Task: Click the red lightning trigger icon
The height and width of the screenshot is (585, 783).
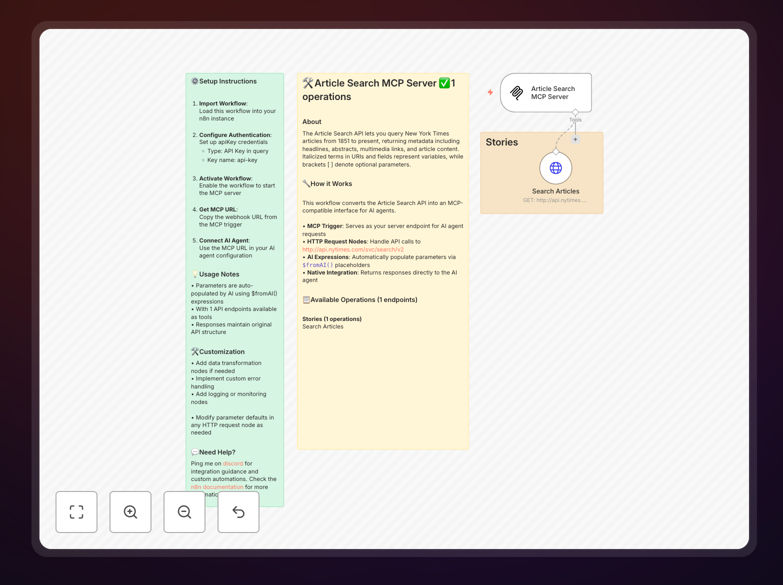Action: pos(490,92)
